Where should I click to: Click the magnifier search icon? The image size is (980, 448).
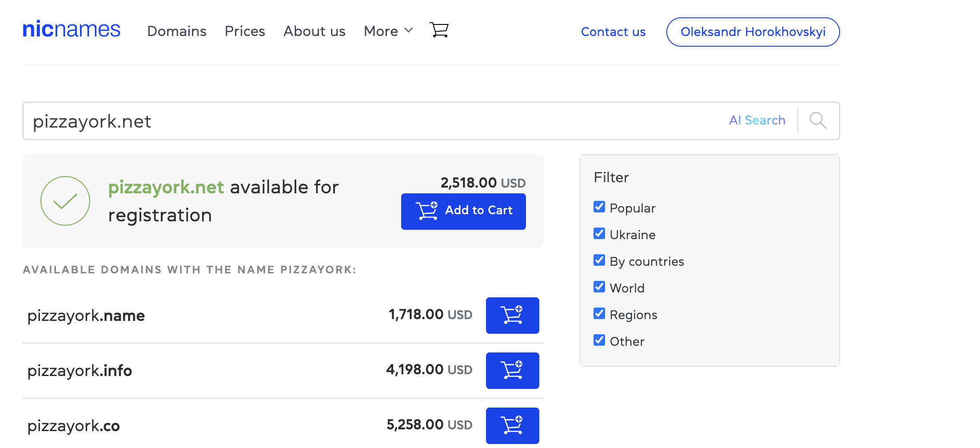tap(818, 120)
